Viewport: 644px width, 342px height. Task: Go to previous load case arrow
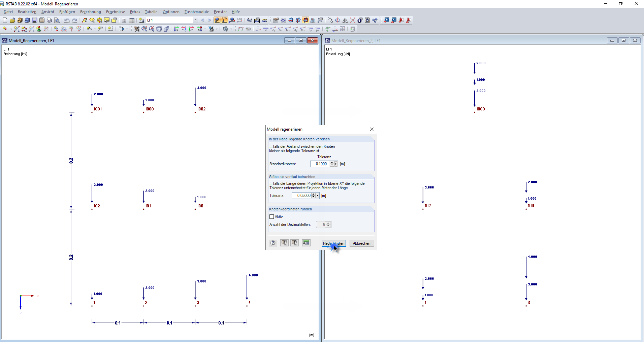202,20
